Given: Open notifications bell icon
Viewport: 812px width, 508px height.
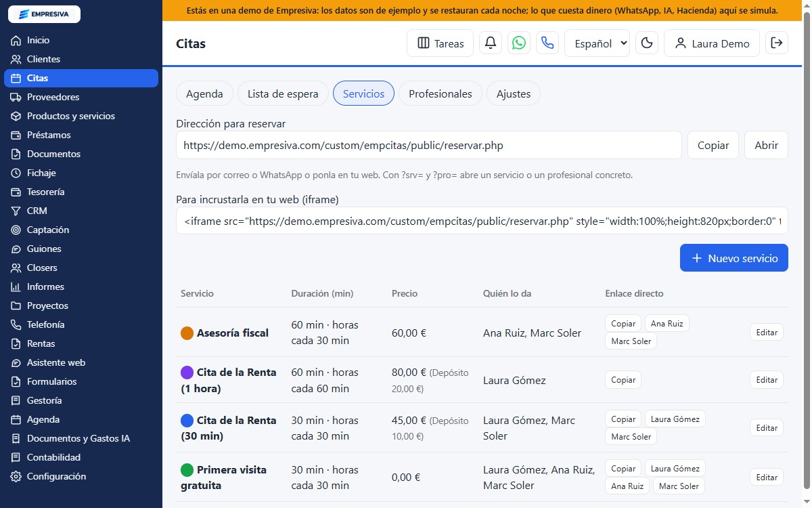Looking at the screenshot, I should click(491, 43).
